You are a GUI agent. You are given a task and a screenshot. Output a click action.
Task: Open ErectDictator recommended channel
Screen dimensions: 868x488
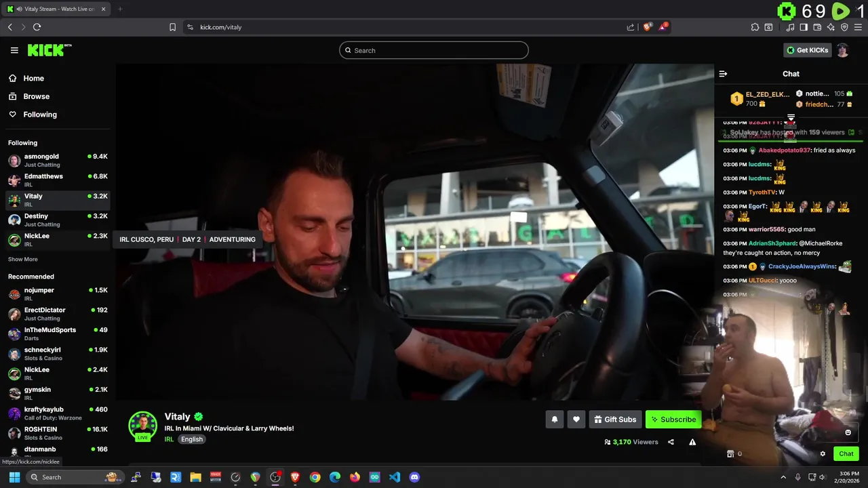click(x=58, y=314)
